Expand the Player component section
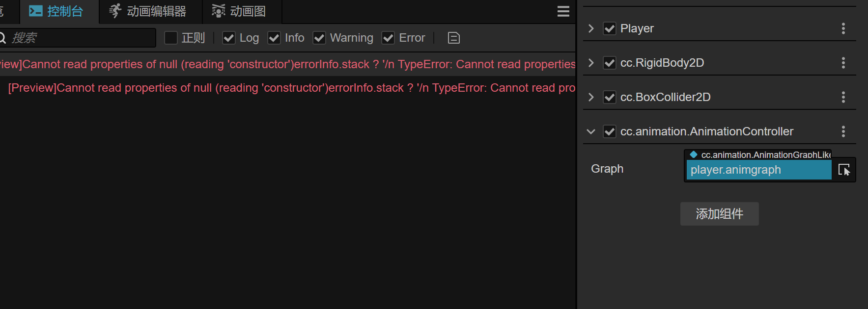The image size is (868, 309). coord(591,28)
